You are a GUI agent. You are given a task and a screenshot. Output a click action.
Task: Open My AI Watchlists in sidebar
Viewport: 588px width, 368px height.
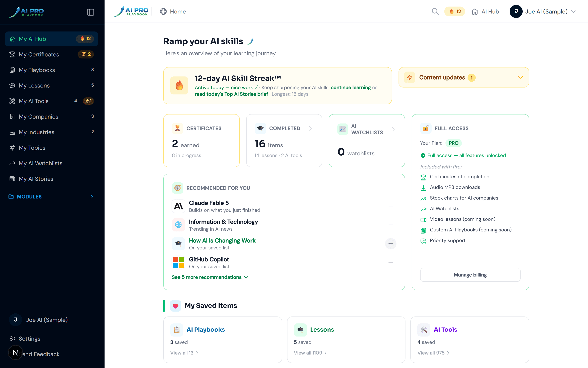click(51, 163)
